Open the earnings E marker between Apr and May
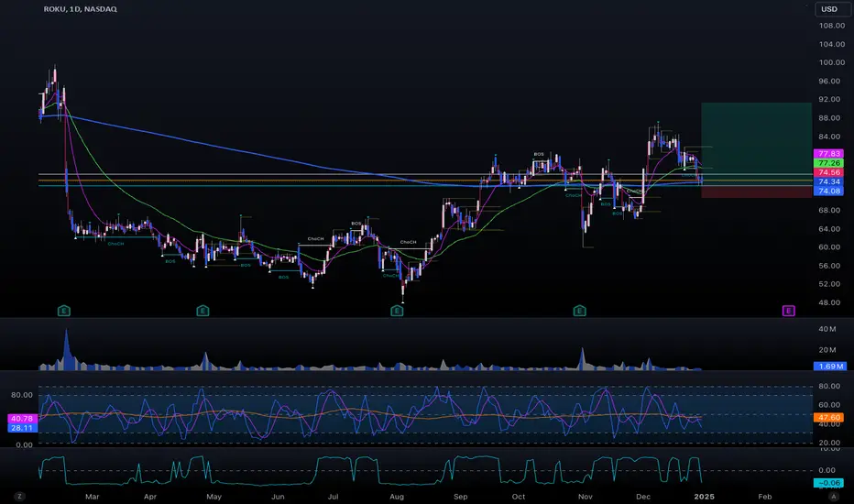Image resolution: width=854 pixels, height=504 pixels. [x=203, y=311]
